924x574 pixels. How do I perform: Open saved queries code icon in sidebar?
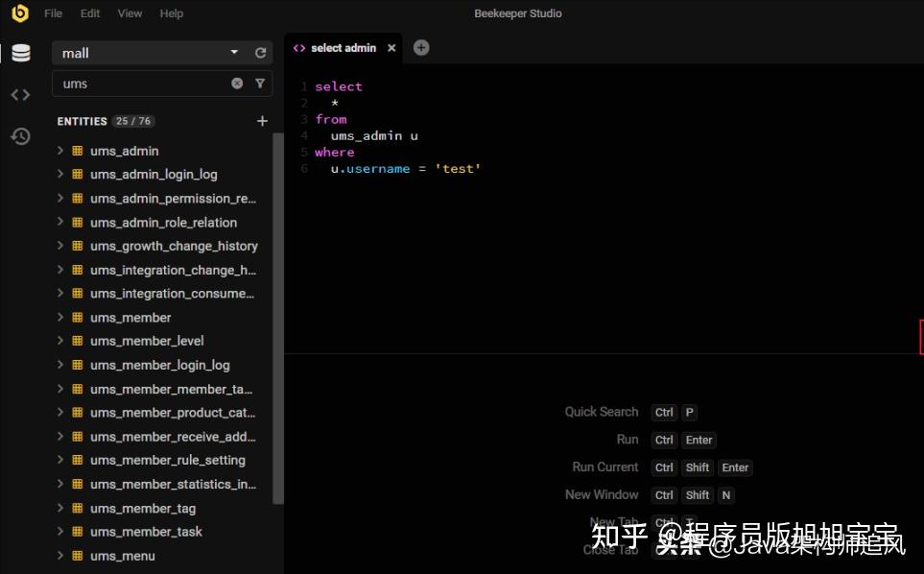[20, 94]
